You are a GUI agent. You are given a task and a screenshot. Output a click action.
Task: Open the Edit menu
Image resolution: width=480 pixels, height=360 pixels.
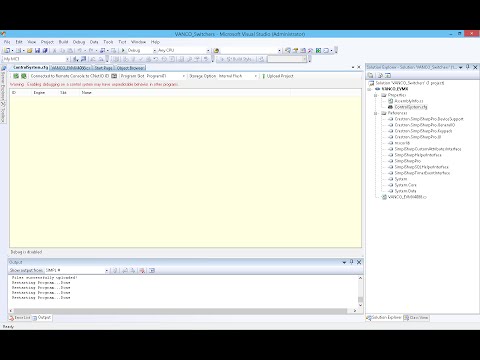(x=19, y=42)
